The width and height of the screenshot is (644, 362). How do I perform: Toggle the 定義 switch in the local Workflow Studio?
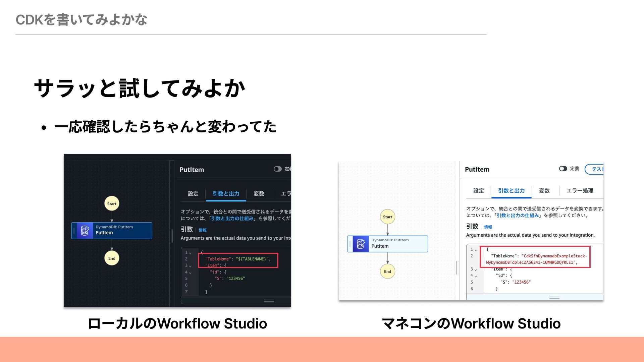pyautogui.click(x=277, y=169)
